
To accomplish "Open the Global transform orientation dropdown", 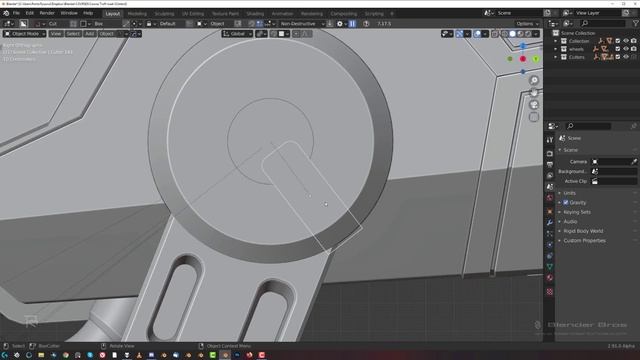I will (x=238, y=33).
